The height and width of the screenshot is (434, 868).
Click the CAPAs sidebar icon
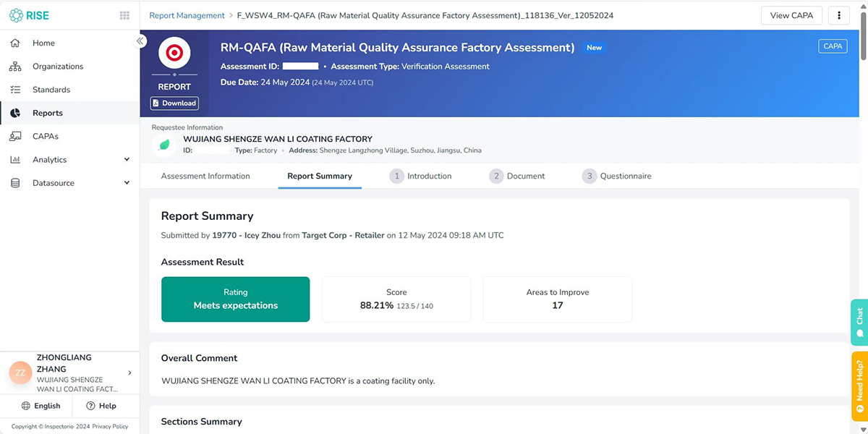15,136
